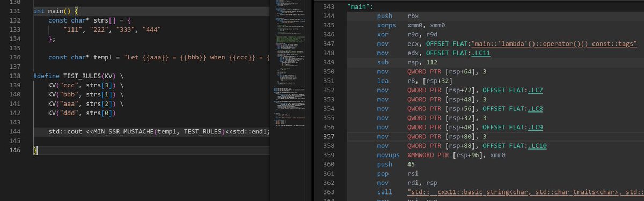This screenshot has width=644, height=201.
Task: Select line number 146 in source editor
Action: pyautogui.click(x=15, y=151)
